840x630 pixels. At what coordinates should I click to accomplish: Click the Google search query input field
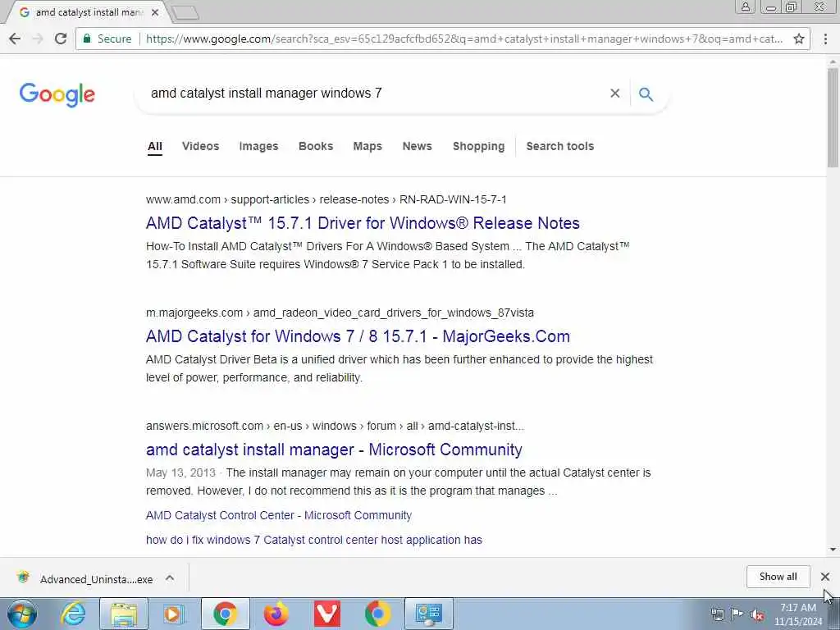click(375, 94)
